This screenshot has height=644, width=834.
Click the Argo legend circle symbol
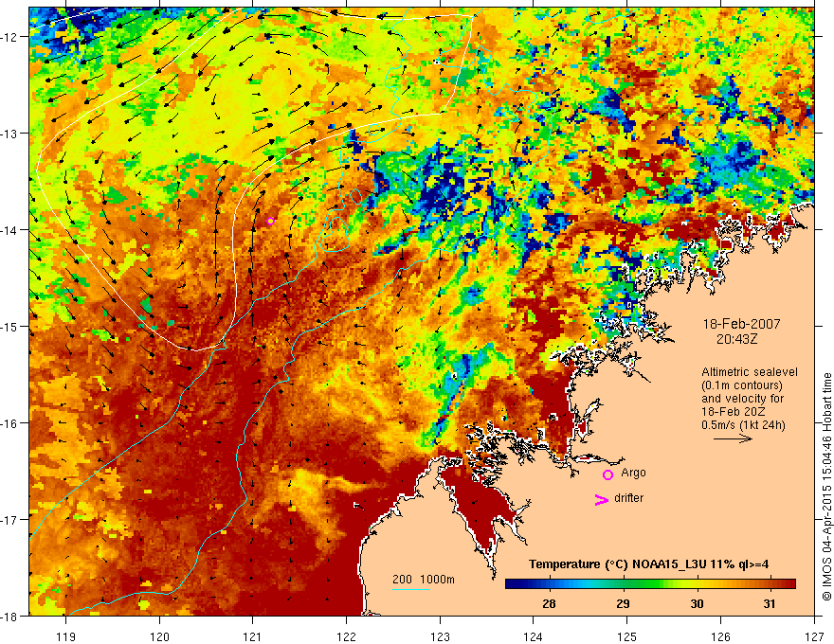click(x=607, y=475)
